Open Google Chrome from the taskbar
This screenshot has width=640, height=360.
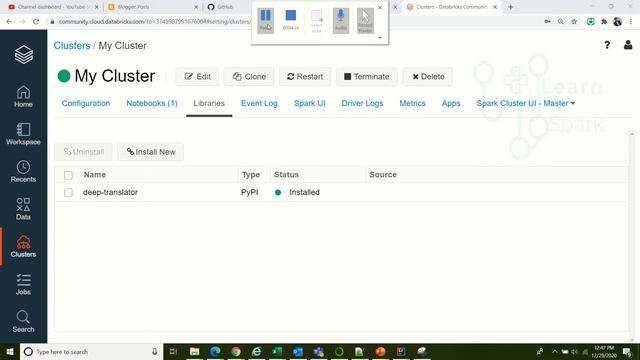(x=236, y=351)
